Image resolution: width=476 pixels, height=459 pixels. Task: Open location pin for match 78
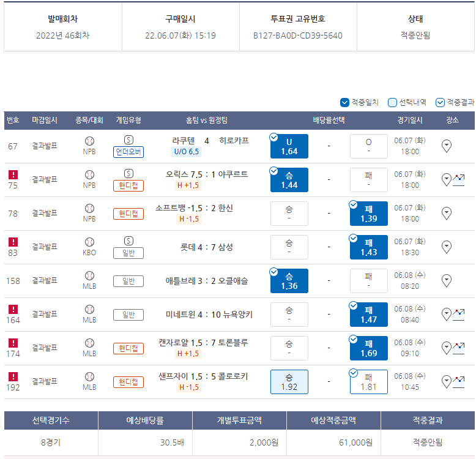tap(446, 214)
